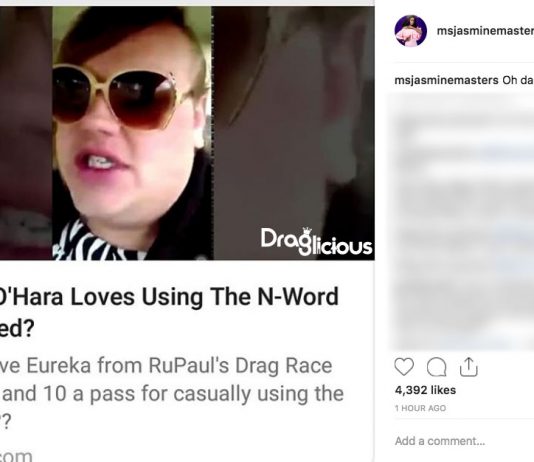Open article description mentioning Eureka
Viewport: 534px width, 462px height.
[x=172, y=393]
